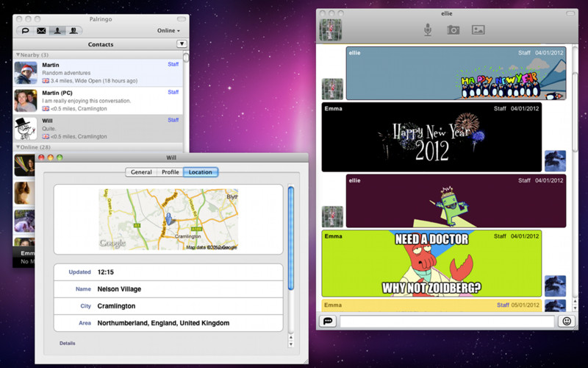Open the emoticon smiley picker

[x=567, y=321]
